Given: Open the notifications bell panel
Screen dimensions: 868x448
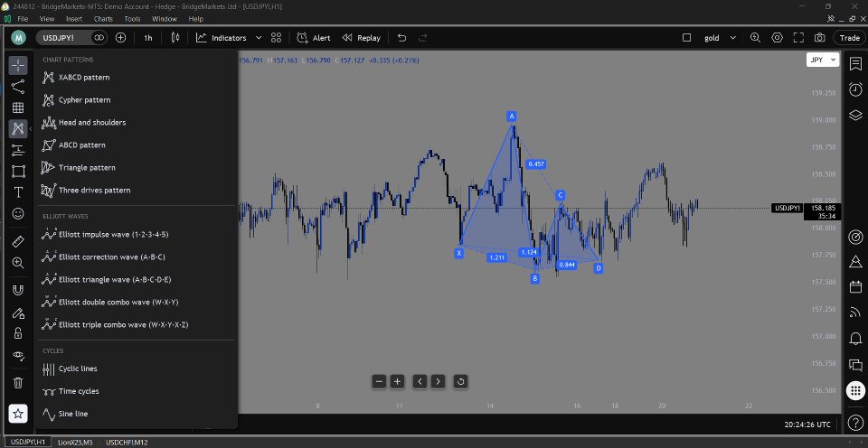Looking at the screenshot, I should (x=855, y=339).
